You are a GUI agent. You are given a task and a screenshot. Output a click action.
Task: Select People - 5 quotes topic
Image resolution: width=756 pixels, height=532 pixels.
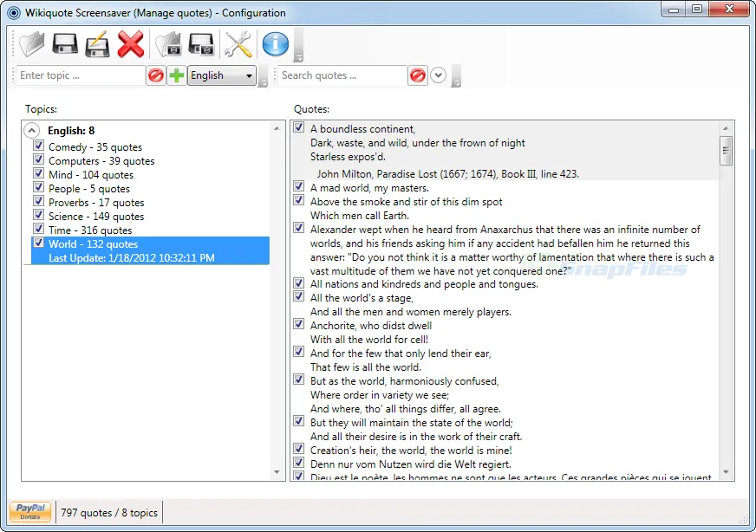pos(89,189)
